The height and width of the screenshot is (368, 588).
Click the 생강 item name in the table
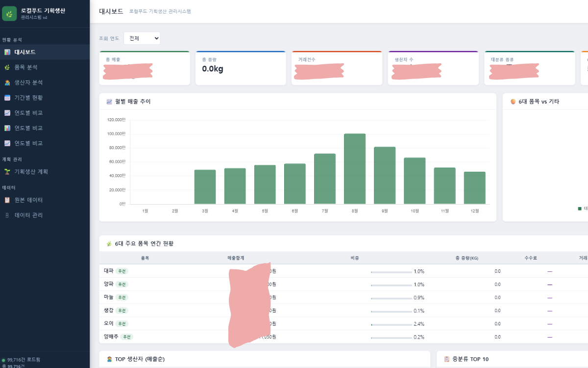(x=109, y=311)
